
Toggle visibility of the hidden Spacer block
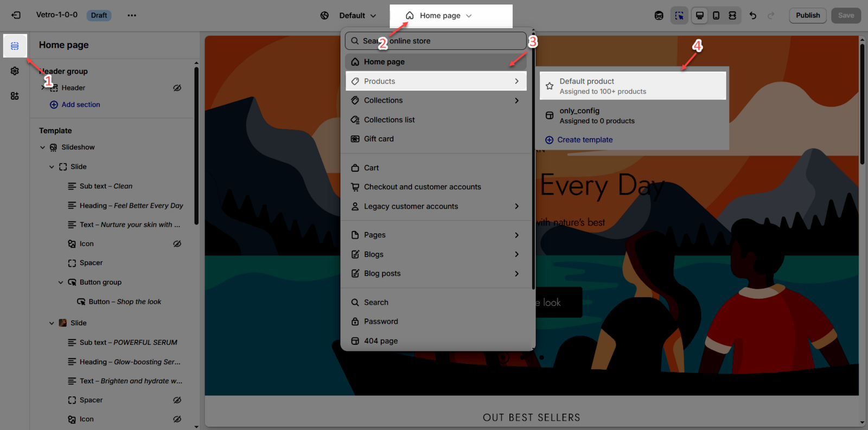177,400
